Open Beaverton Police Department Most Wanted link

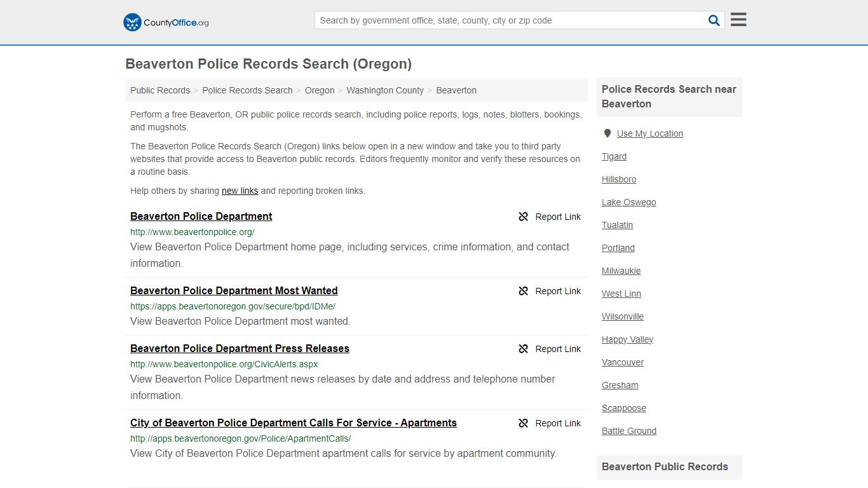[234, 290]
